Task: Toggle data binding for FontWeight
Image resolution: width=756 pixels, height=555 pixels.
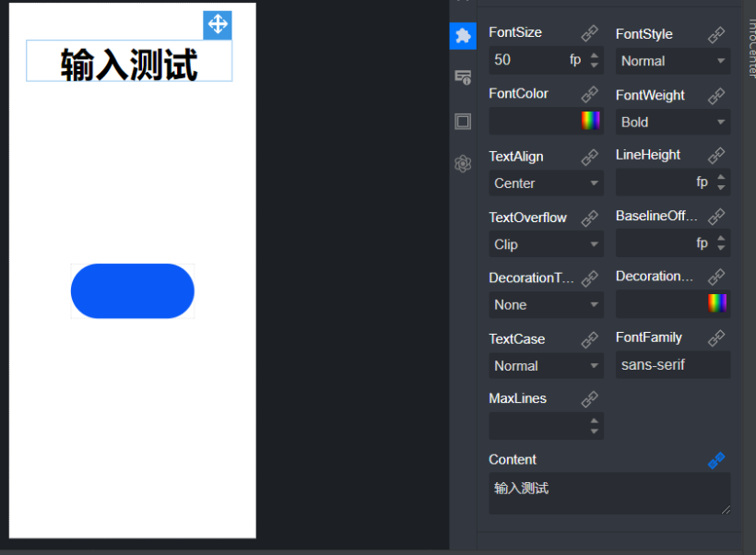Action: [x=716, y=95]
